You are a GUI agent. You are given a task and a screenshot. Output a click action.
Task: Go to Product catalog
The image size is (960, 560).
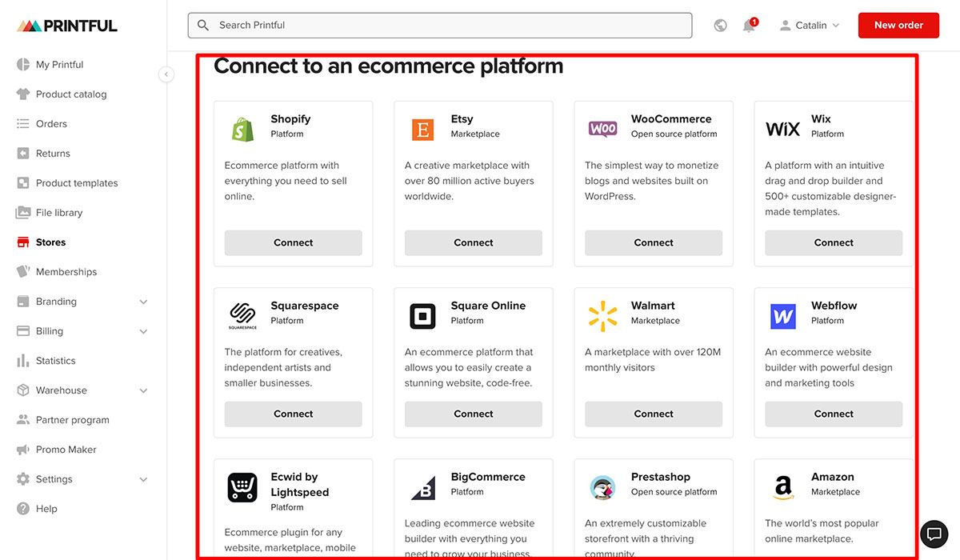coord(70,94)
